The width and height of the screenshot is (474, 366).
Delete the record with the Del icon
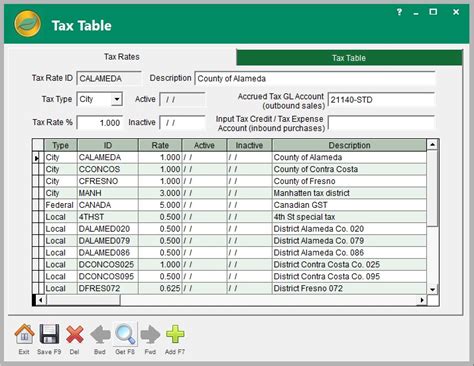point(75,334)
